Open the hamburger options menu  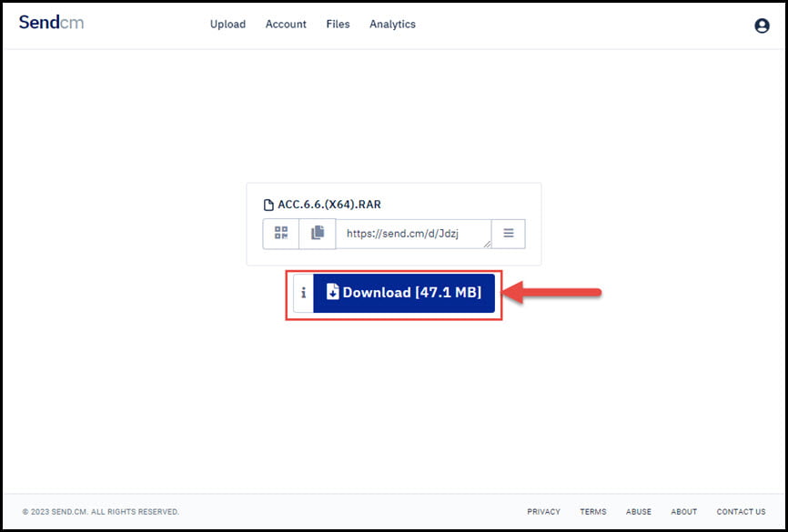pos(509,234)
